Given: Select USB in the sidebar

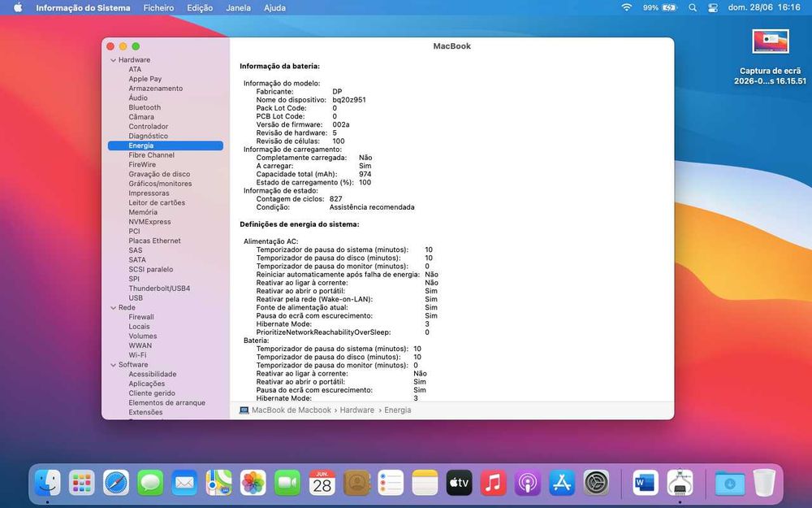Looking at the screenshot, I should [136, 298].
